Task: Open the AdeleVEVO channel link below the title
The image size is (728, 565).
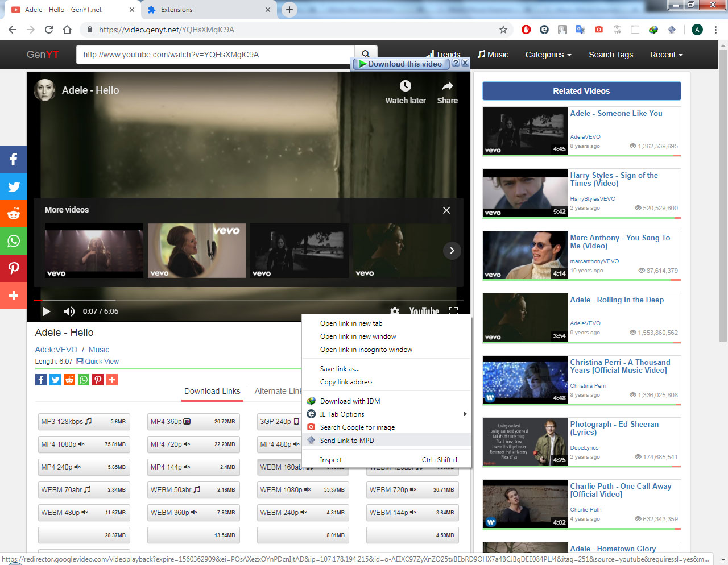Action: pyautogui.click(x=56, y=350)
